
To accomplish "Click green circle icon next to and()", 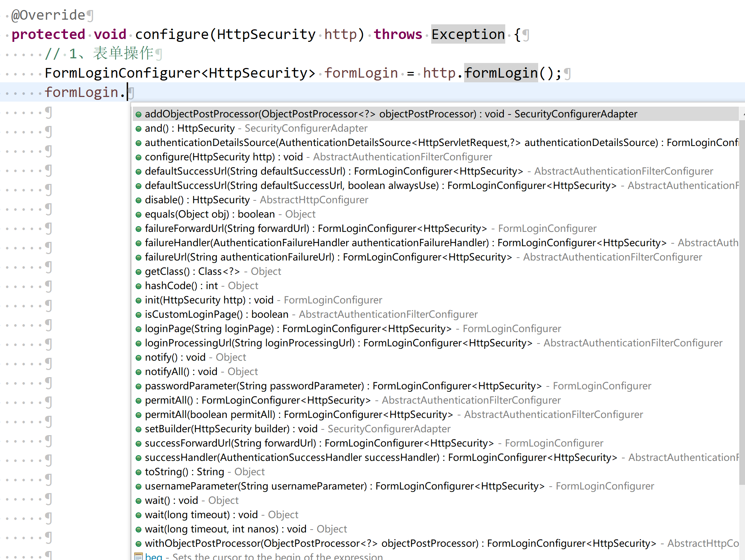I will [138, 129].
